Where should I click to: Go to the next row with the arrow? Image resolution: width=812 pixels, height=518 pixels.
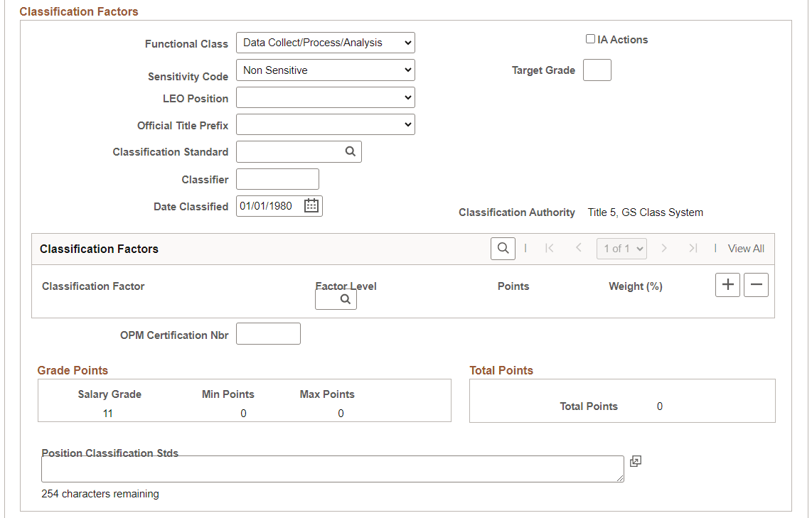pyautogui.click(x=664, y=249)
